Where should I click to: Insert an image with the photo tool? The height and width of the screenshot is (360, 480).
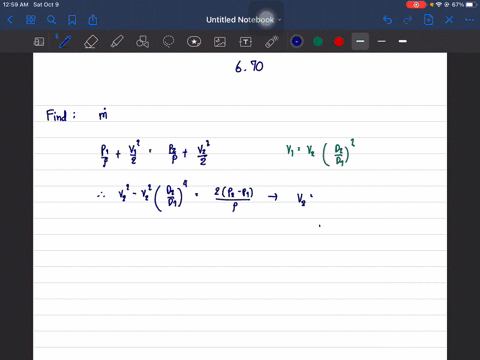(220, 42)
